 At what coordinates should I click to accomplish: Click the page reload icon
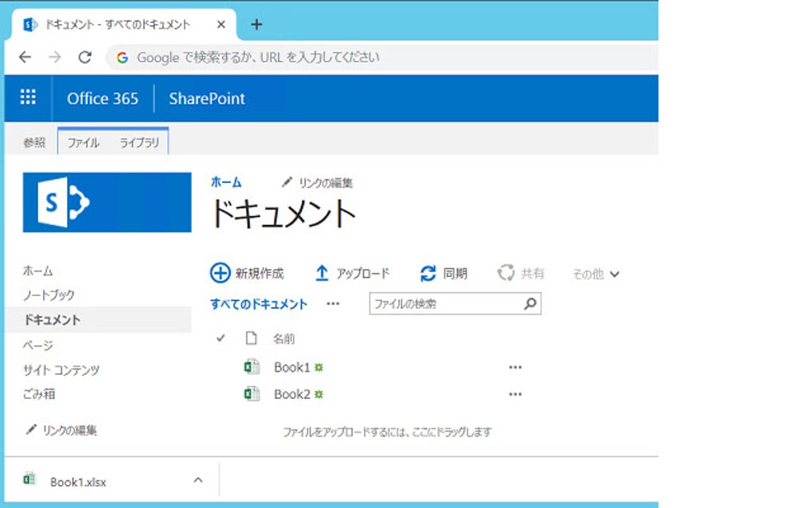[x=84, y=57]
